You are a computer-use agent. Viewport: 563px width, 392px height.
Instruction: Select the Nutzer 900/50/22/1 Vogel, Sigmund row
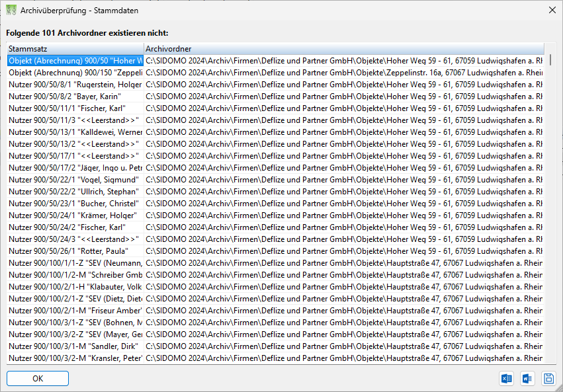tap(275, 180)
